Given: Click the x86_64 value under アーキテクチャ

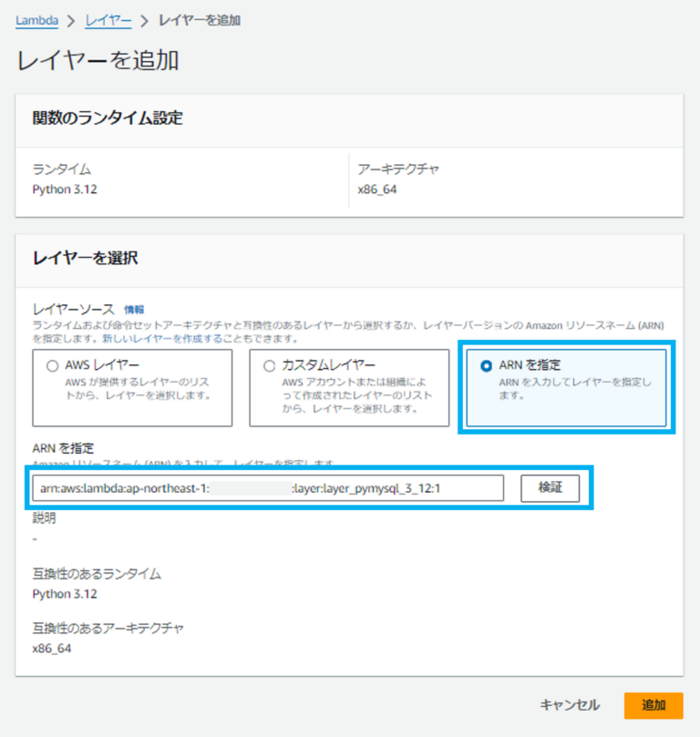Looking at the screenshot, I should (376, 189).
